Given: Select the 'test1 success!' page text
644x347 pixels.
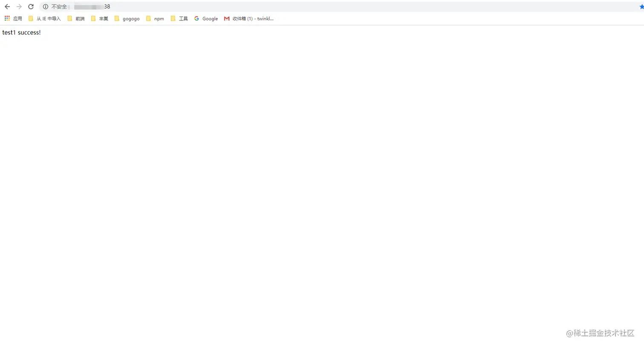Looking at the screenshot, I should pyautogui.click(x=21, y=32).
